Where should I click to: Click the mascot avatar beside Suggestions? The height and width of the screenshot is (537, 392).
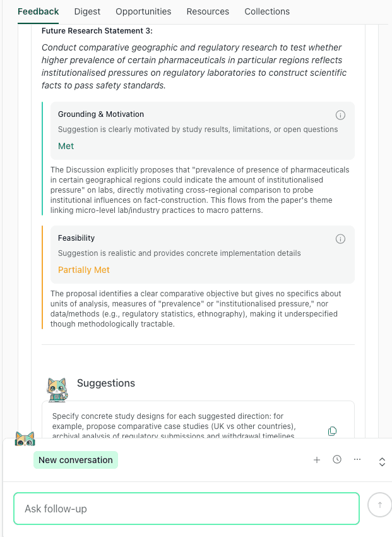tap(57, 390)
